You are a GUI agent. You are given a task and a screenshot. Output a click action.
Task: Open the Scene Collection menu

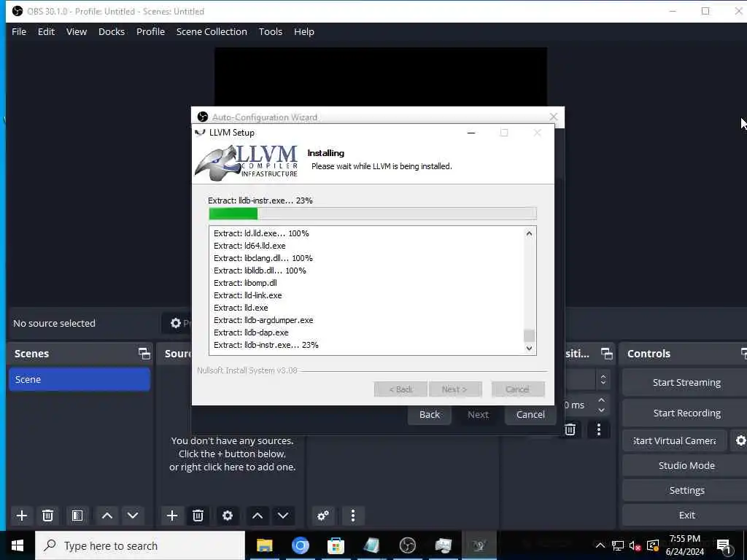coord(212,31)
